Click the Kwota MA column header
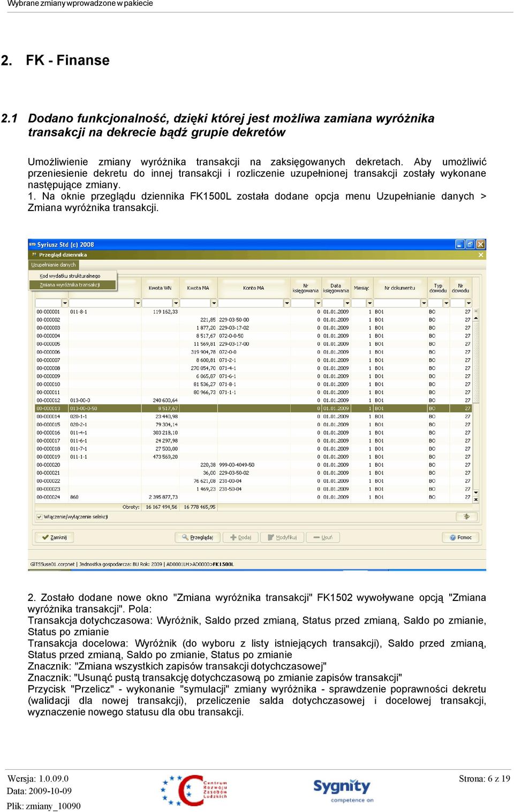 (x=198, y=288)
